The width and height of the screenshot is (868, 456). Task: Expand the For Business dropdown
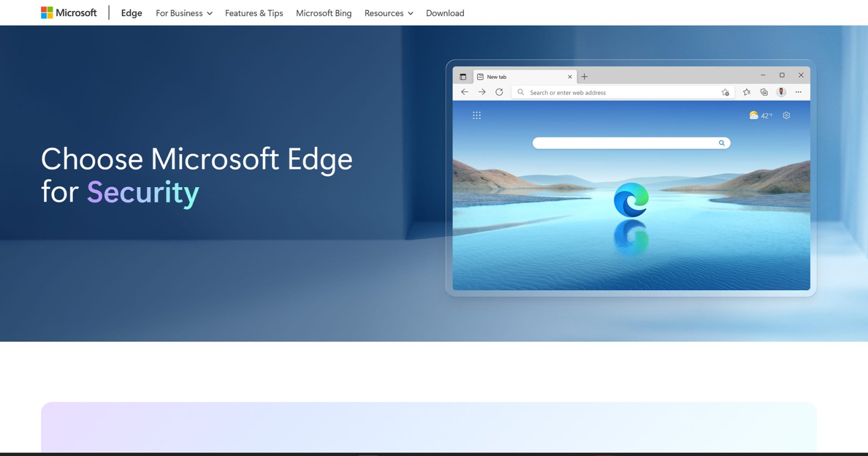(184, 13)
